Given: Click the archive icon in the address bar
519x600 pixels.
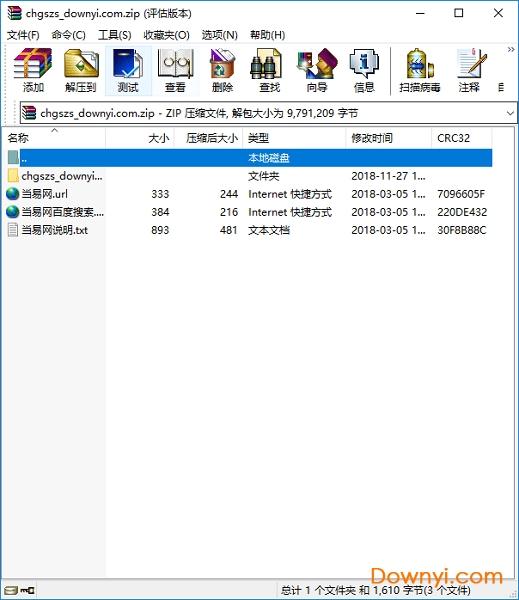Looking at the screenshot, I should (x=29, y=113).
